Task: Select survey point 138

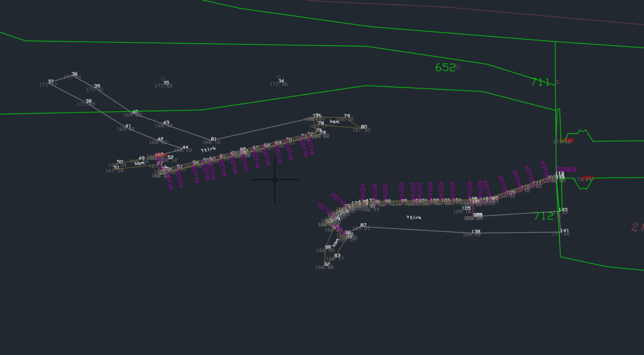Action: [x=476, y=232]
